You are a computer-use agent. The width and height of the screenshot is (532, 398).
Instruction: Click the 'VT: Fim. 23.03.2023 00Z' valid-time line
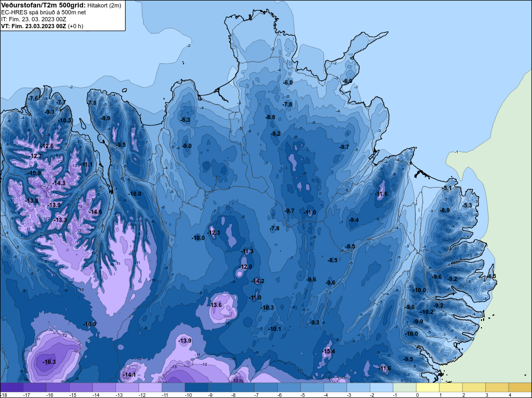click(34, 26)
